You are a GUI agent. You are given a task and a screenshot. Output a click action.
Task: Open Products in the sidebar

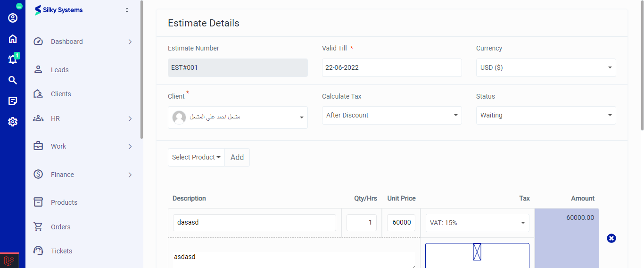pyautogui.click(x=64, y=202)
